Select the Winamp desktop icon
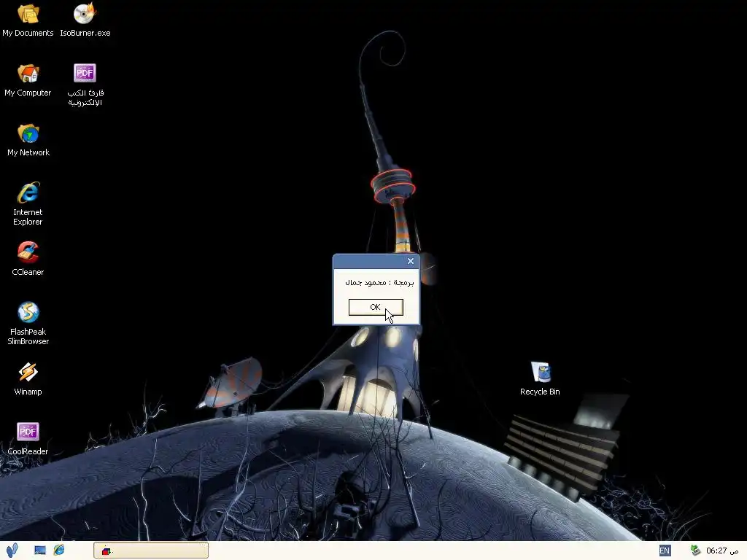The width and height of the screenshot is (747, 560). click(x=28, y=379)
